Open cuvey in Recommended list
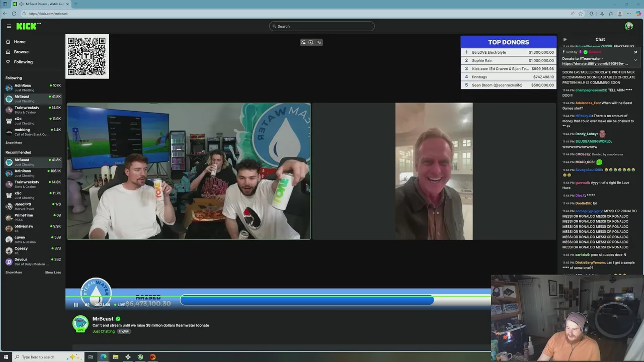 pyautogui.click(x=33, y=239)
